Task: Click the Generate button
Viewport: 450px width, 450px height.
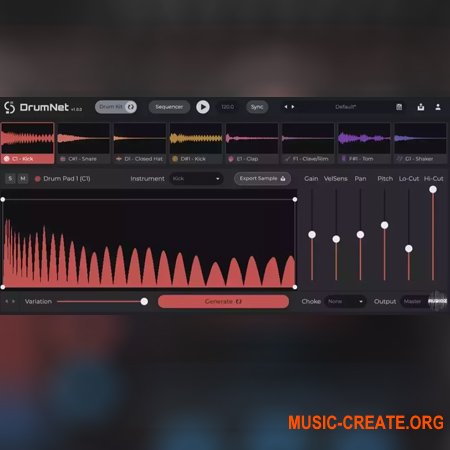Action: coord(223,302)
